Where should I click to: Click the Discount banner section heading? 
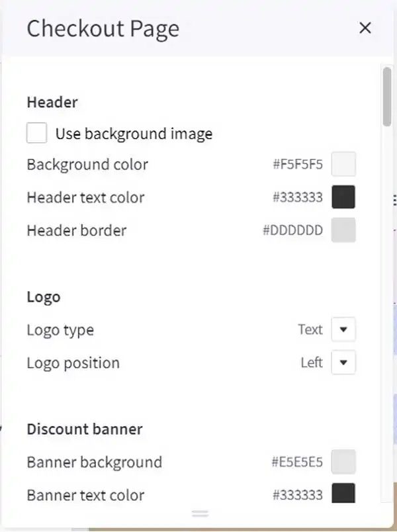(x=85, y=429)
